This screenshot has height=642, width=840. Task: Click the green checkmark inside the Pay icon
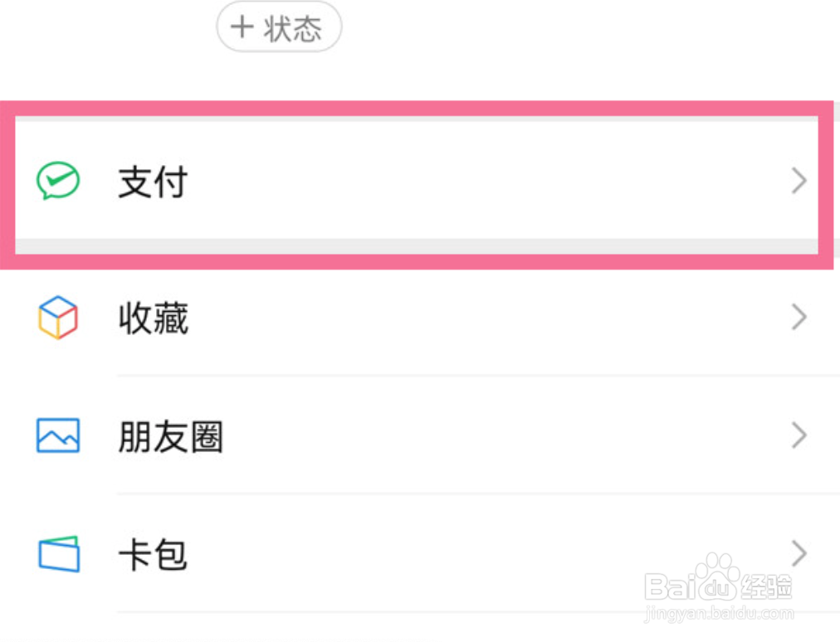click(x=58, y=178)
